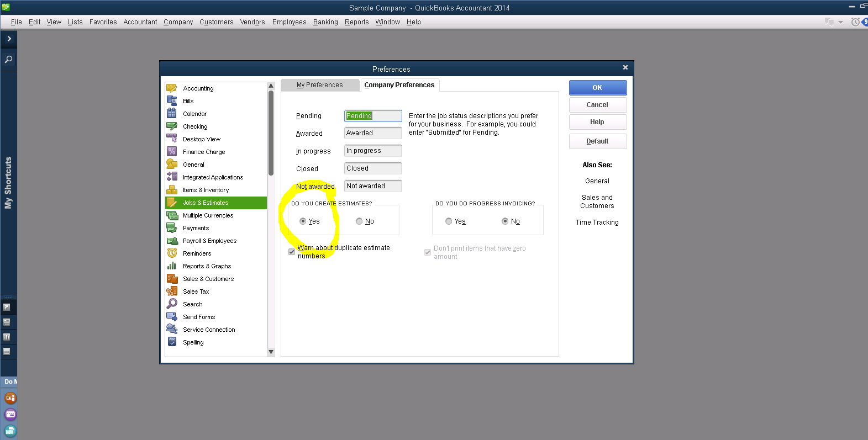Select Yes for creating estimates
The height and width of the screenshot is (440, 868).
303,221
